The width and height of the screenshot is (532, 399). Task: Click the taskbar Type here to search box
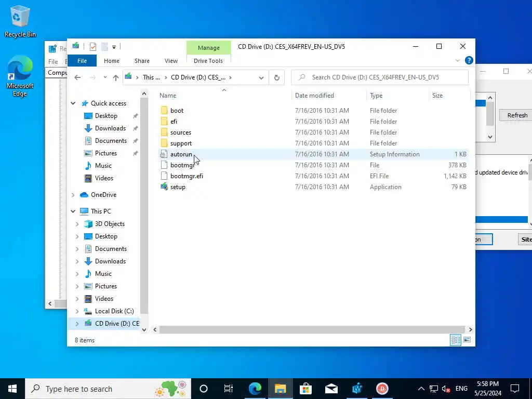pyautogui.click(x=108, y=389)
